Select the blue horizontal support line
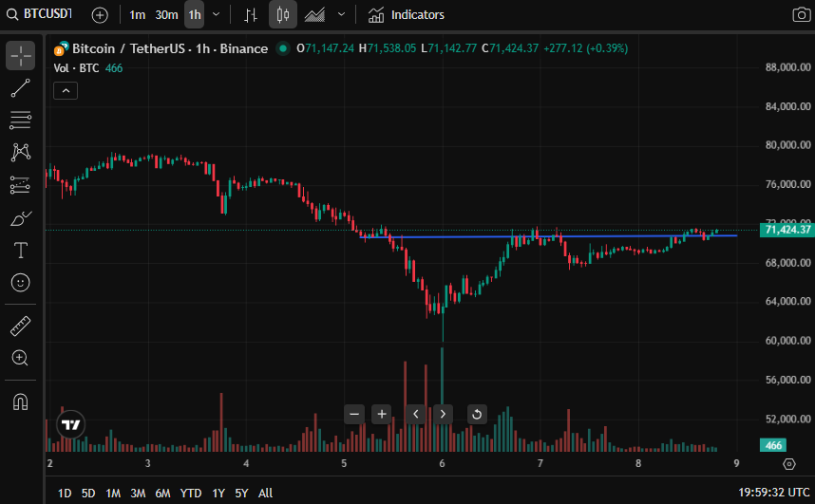The height and width of the screenshot is (504, 815). pos(548,236)
